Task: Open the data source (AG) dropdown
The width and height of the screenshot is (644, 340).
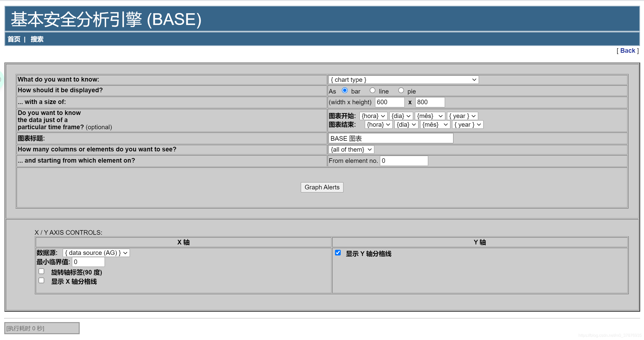Action: (x=96, y=253)
